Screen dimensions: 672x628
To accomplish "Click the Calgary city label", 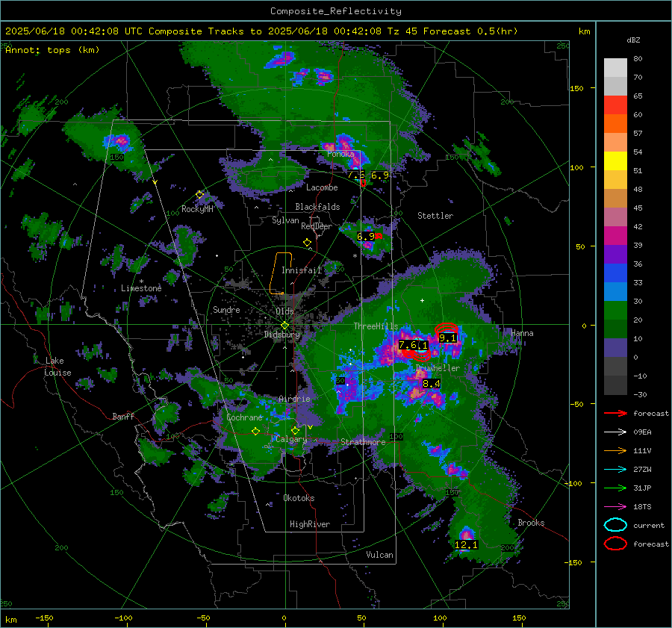I will [291, 439].
